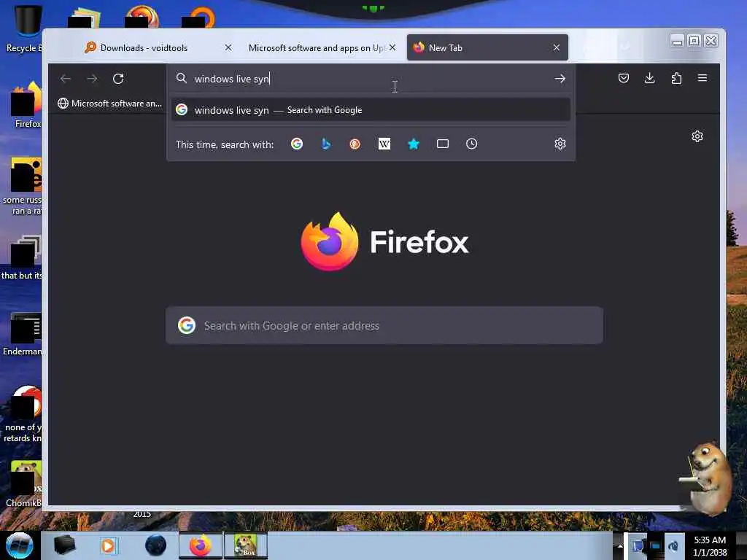The height and width of the screenshot is (560, 747).
Task: Open the Firefox application menu
Action: [703, 78]
